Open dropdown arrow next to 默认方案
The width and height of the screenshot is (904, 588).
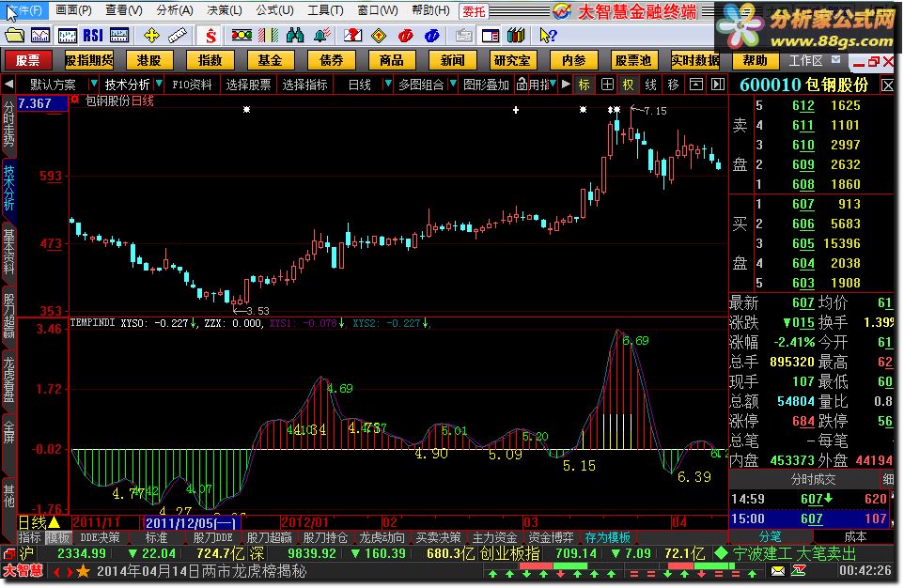pos(93,85)
